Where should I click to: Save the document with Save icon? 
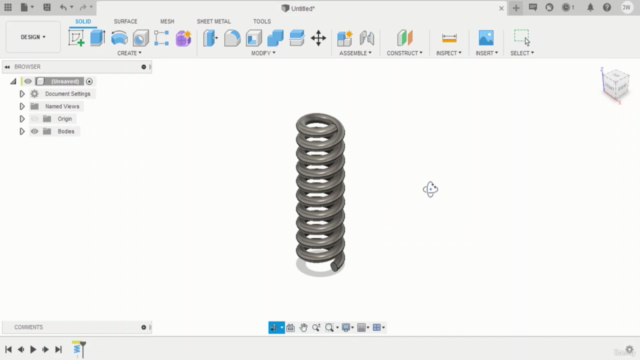pyautogui.click(x=47, y=7)
